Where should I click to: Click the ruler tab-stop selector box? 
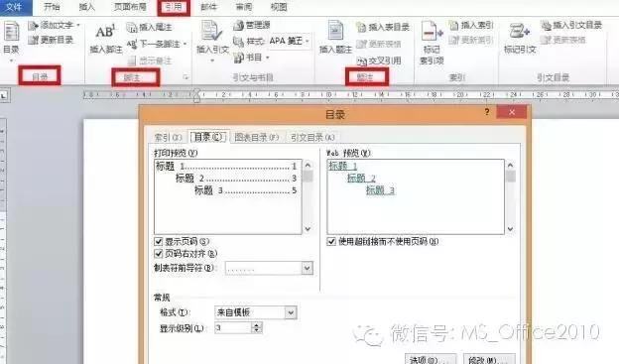[4, 95]
